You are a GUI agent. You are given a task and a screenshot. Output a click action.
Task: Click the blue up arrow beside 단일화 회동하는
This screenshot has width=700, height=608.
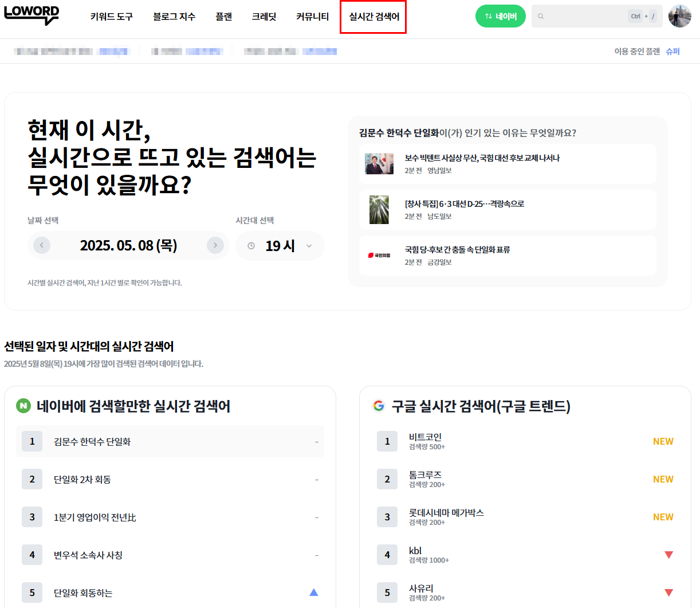313,593
